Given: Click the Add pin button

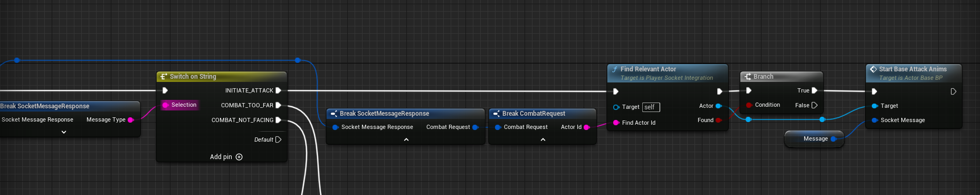Looking at the screenshot, I should (x=226, y=157).
